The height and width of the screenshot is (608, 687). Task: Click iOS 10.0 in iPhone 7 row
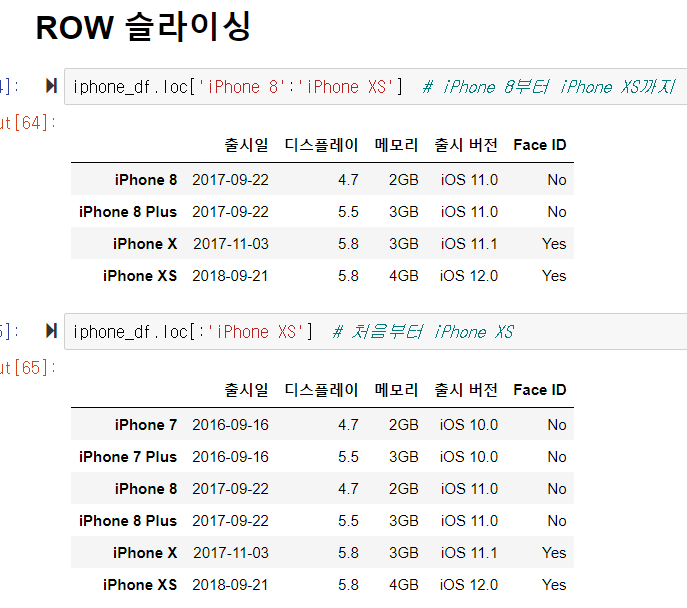469,424
